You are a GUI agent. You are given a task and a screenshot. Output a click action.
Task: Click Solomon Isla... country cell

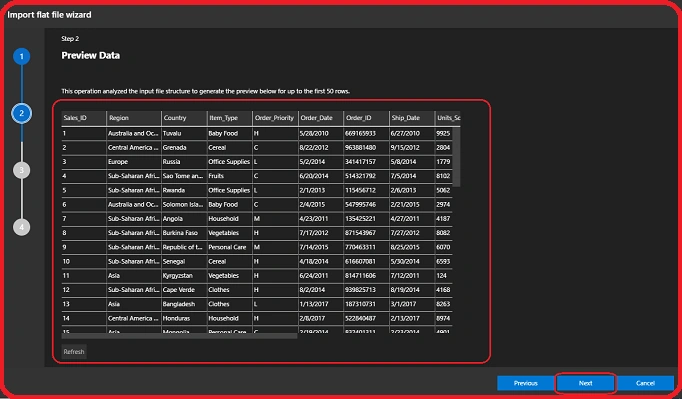coord(184,205)
